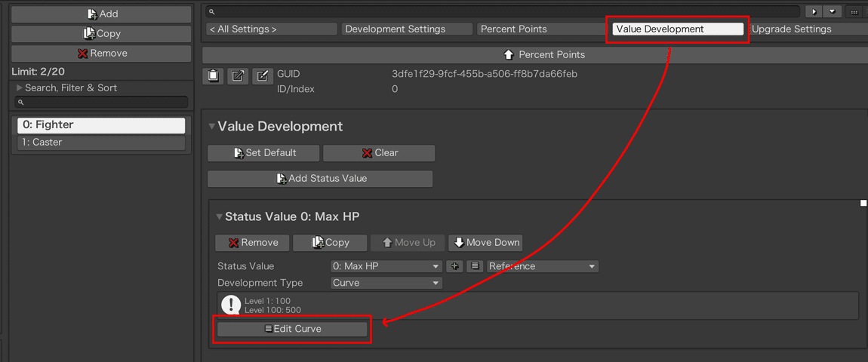The width and height of the screenshot is (868, 362).
Task: Click the list icon before Reference dropdown
Action: point(475,266)
